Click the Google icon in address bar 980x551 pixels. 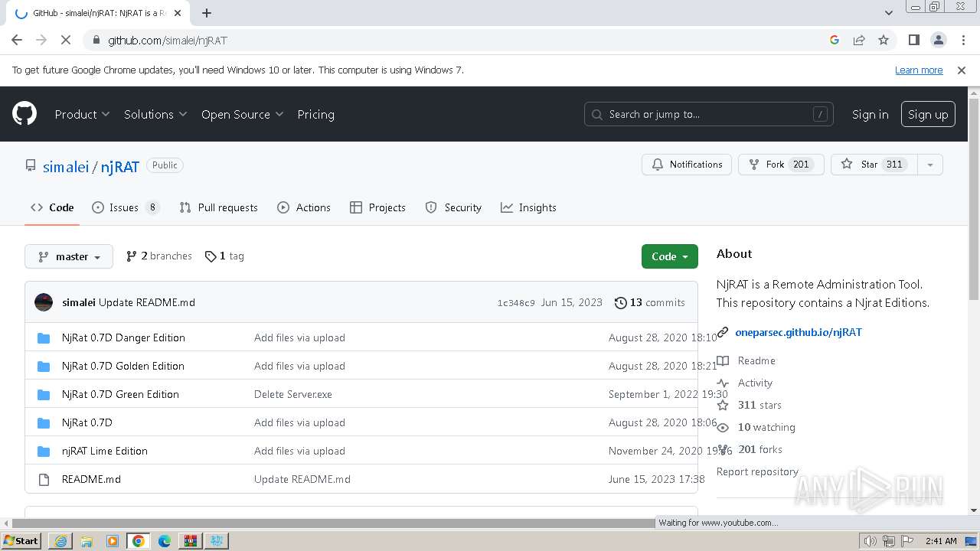tap(835, 40)
